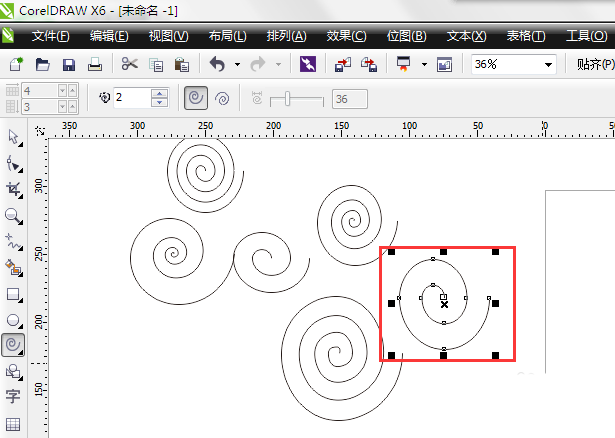The height and width of the screenshot is (438, 615).
Task: Undo the last action
Action: click(x=218, y=64)
